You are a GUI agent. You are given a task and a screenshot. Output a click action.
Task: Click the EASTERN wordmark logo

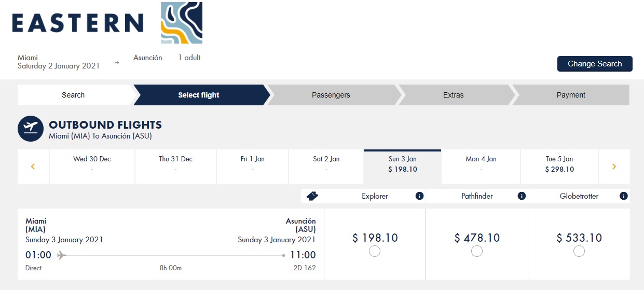click(x=78, y=23)
